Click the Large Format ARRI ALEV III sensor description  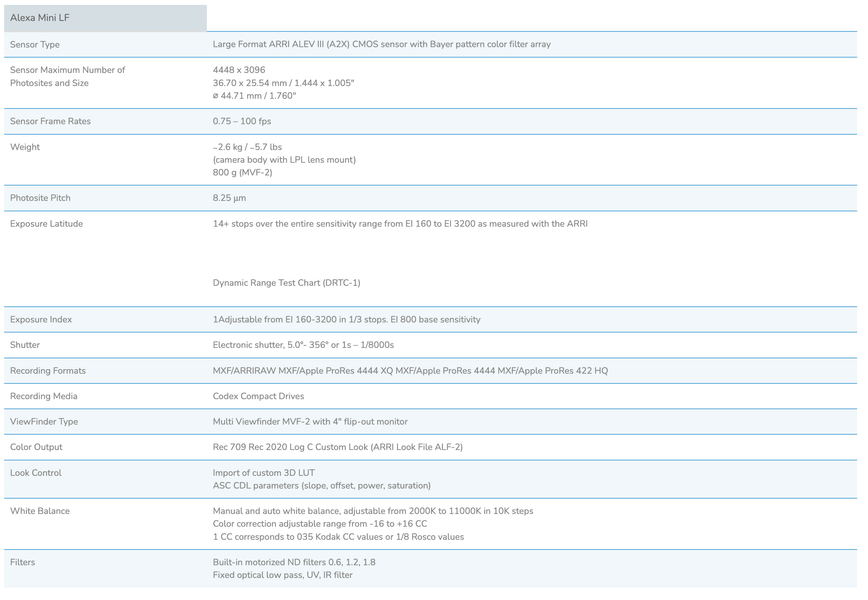(382, 45)
